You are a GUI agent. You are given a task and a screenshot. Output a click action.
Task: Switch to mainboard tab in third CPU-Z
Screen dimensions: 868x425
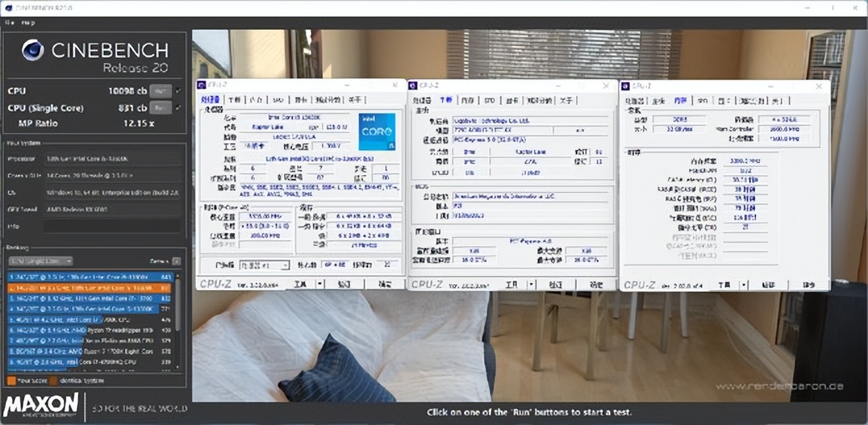pos(658,101)
